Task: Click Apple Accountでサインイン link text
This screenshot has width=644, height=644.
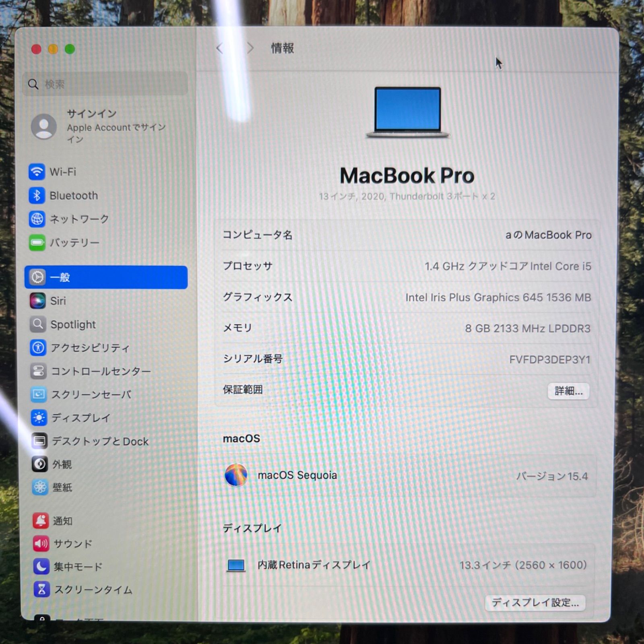Action: 116,133
